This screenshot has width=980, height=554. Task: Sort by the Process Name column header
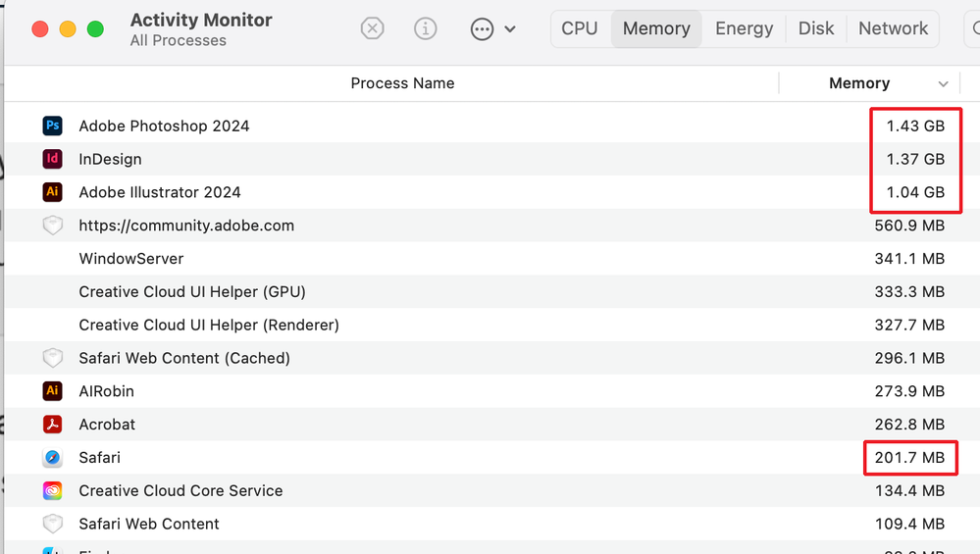point(402,83)
